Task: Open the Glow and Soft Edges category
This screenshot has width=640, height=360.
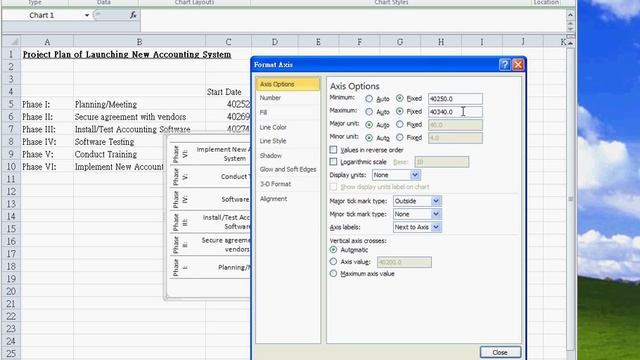Action: click(x=288, y=169)
